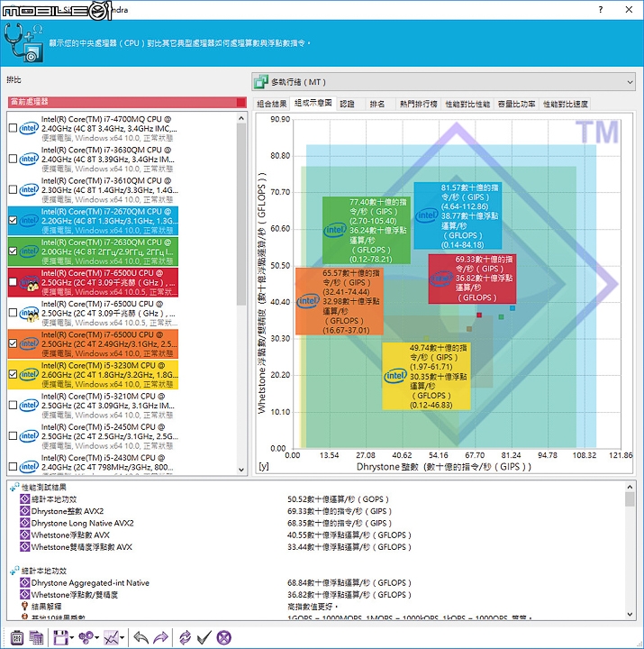Click the floppy disk save icon

click(60, 637)
